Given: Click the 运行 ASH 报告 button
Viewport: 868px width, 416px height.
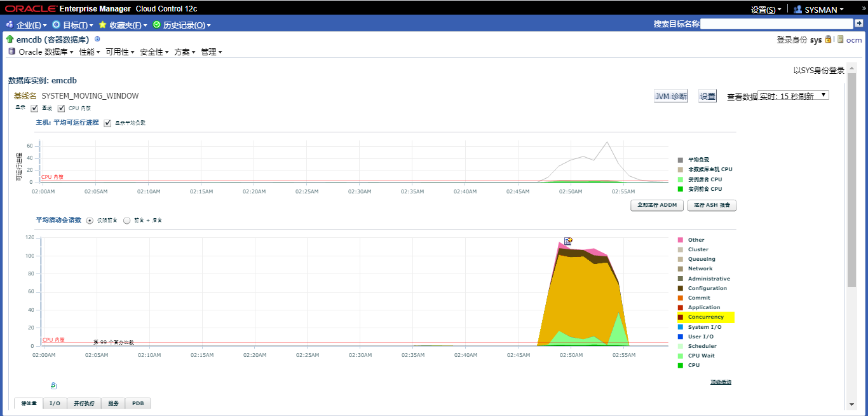Looking at the screenshot, I should pyautogui.click(x=712, y=205).
